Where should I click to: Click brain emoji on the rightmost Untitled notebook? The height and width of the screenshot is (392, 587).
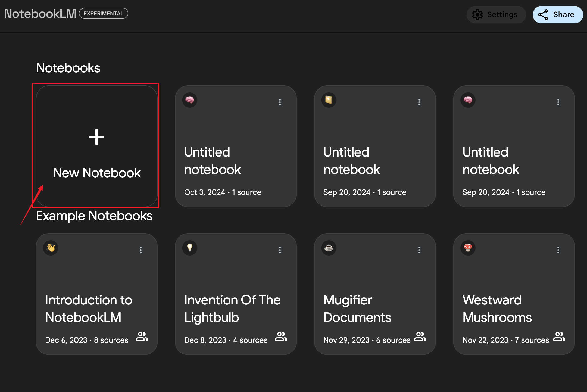tap(468, 100)
